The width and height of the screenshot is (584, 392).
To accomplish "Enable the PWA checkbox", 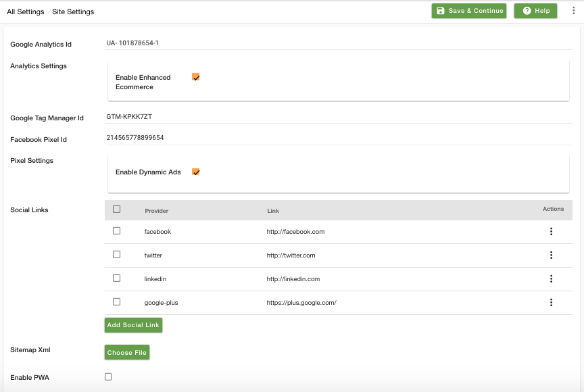I will tap(108, 376).
